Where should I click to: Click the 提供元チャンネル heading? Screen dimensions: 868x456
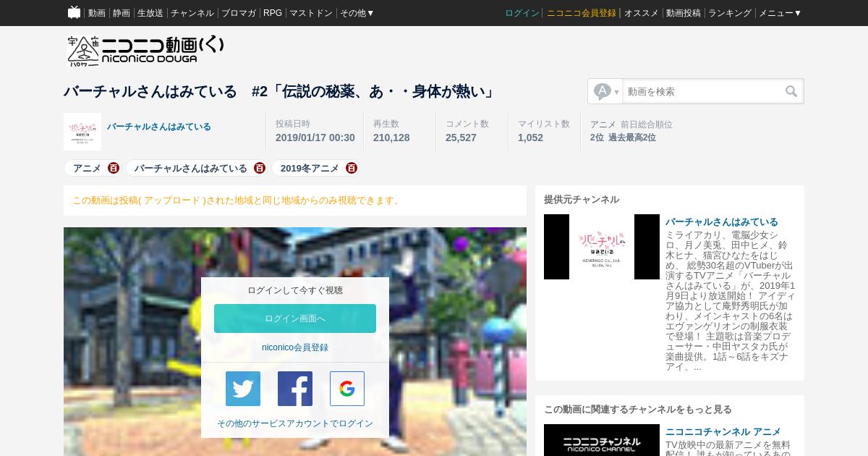click(582, 199)
